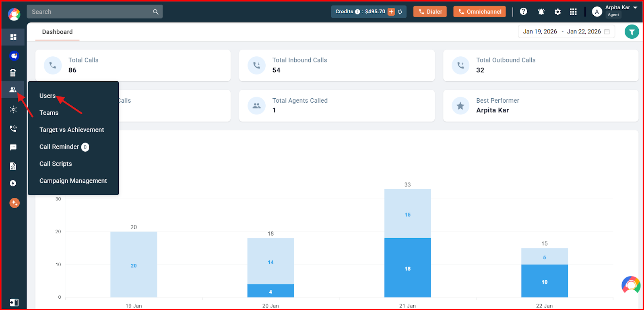Screen dimensions: 644x310
Task: Click the app logo in top corner
Action: 14,14
